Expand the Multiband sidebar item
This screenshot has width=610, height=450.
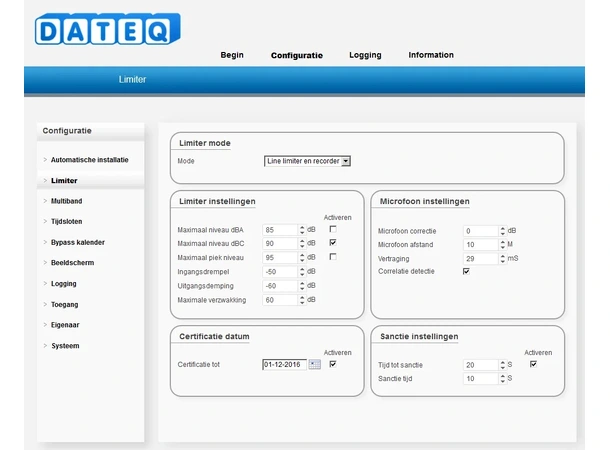[66, 201]
